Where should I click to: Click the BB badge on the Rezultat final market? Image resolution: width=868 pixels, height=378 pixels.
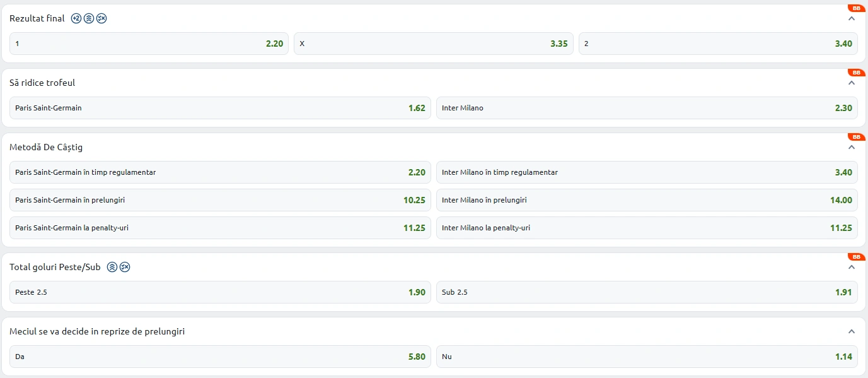[857, 8]
